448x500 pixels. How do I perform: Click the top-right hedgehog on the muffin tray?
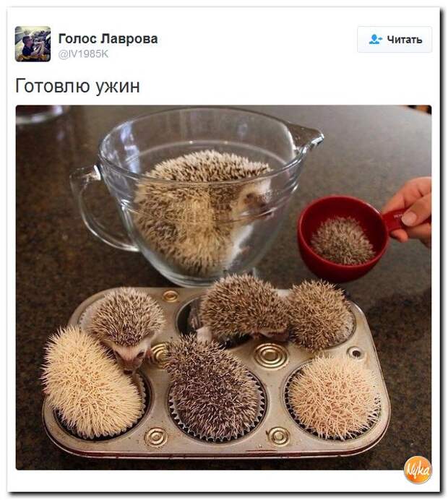point(320,314)
